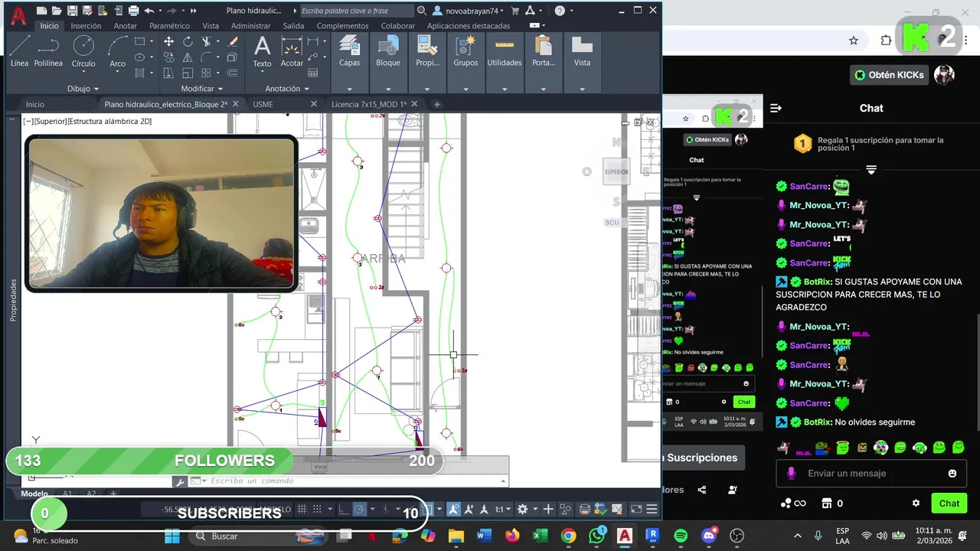Send message with green Chat button
This screenshot has width=980, height=551.
pyautogui.click(x=949, y=504)
